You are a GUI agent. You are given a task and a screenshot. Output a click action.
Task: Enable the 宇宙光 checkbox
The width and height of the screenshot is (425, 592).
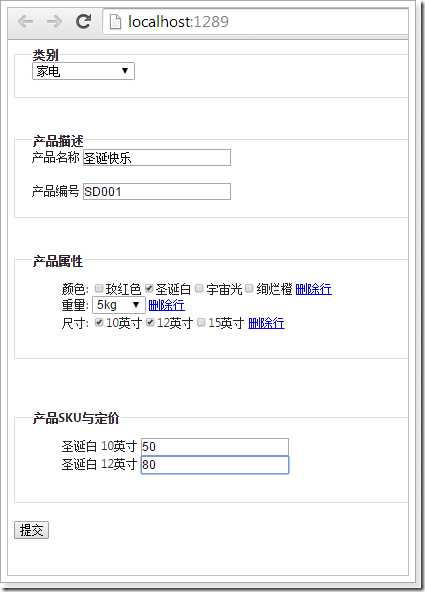(x=199, y=289)
